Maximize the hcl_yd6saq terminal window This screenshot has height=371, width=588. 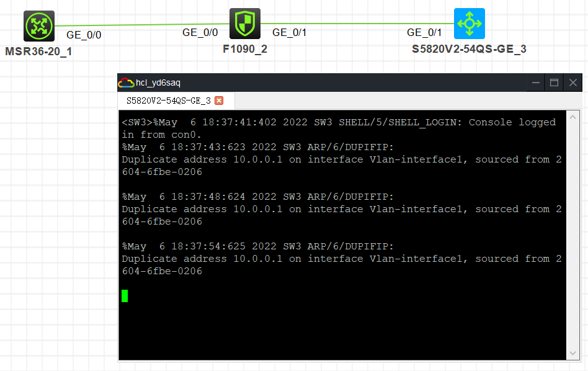point(555,83)
